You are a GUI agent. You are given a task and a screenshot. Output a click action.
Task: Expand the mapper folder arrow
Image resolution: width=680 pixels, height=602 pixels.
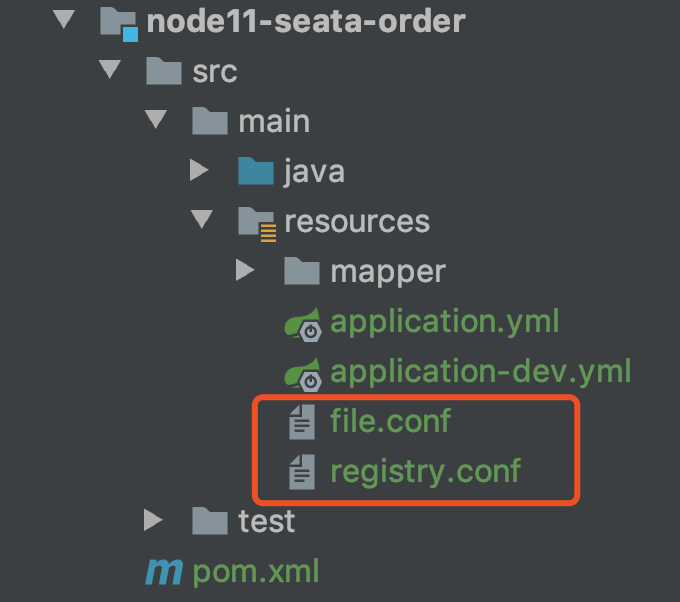[245, 270]
